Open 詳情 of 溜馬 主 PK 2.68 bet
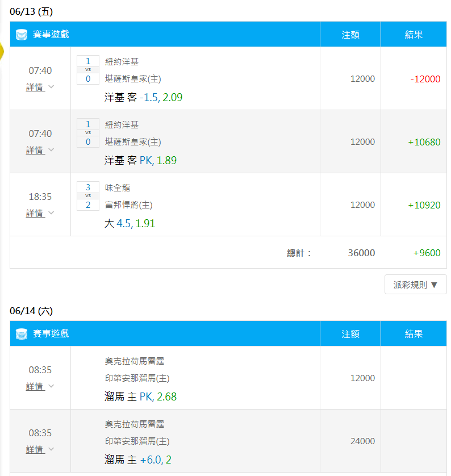Image resolution: width=451 pixels, height=476 pixels. click(x=40, y=386)
